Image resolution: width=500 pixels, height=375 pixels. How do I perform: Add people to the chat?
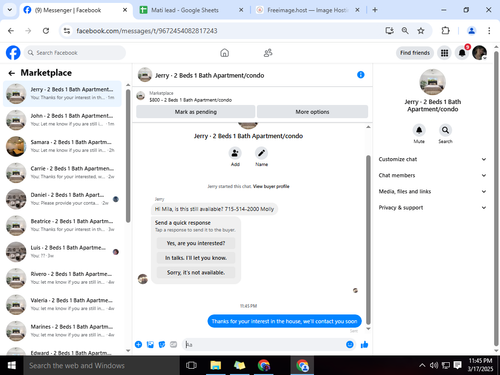tap(235, 153)
